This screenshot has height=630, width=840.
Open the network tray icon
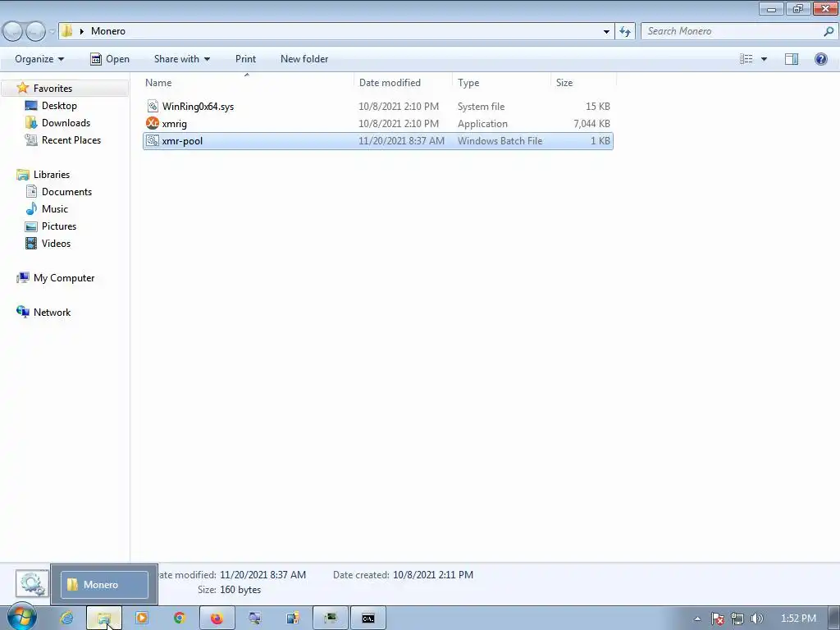pos(737,619)
